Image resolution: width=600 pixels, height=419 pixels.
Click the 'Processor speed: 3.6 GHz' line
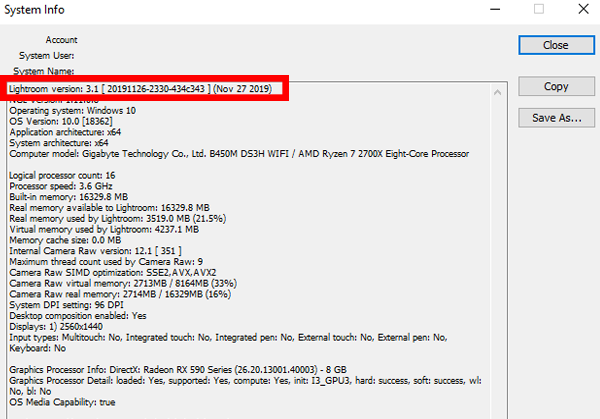[x=61, y=186]
